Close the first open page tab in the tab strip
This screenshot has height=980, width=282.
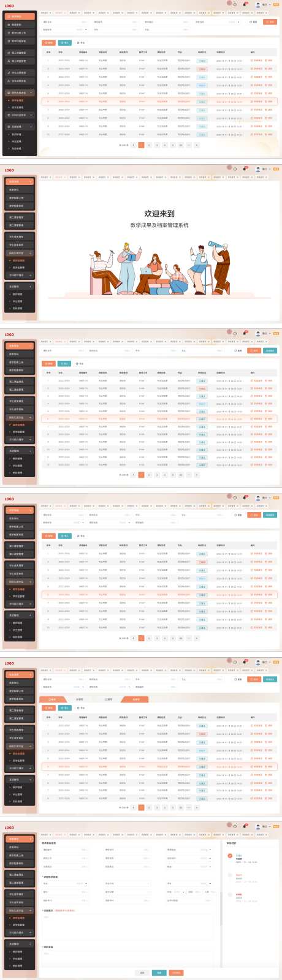pyautogui.click(x=51, y=12)
